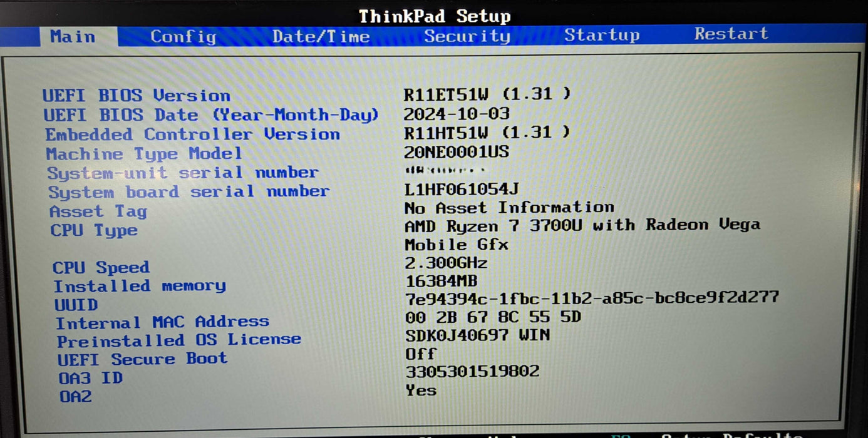Select the Asset Tag label

[98, 211]
